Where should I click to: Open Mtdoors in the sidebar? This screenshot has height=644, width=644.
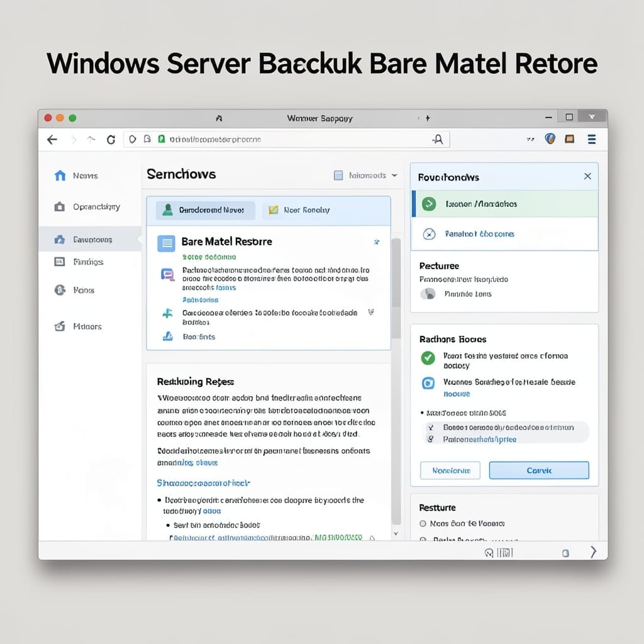tap(87, 326)
